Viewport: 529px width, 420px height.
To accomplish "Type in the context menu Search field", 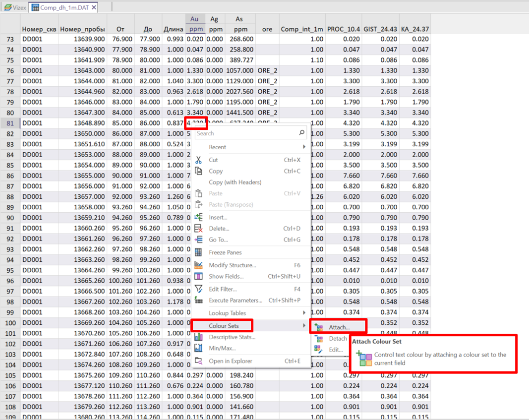I will (x=245, y=133).
